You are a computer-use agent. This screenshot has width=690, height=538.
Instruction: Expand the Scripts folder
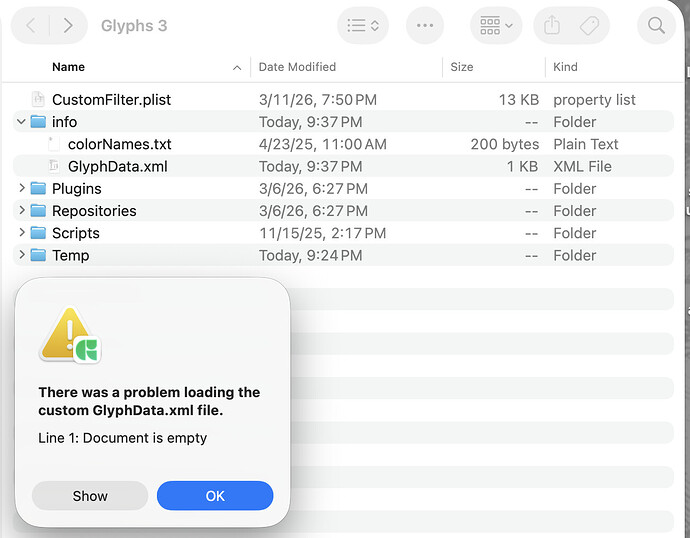[22, 232]
